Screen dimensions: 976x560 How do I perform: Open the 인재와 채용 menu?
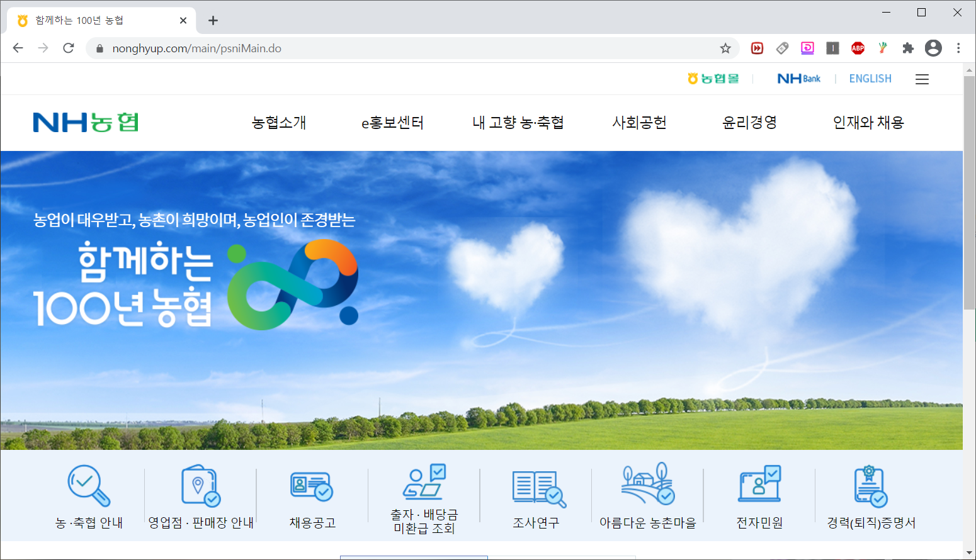[x=868, y=123]
